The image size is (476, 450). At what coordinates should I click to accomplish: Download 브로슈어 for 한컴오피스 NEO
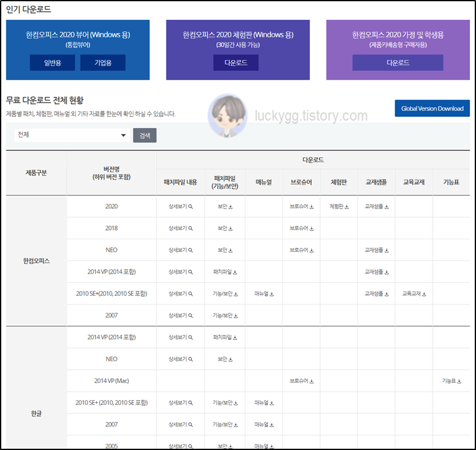click(x=301, y=250)
